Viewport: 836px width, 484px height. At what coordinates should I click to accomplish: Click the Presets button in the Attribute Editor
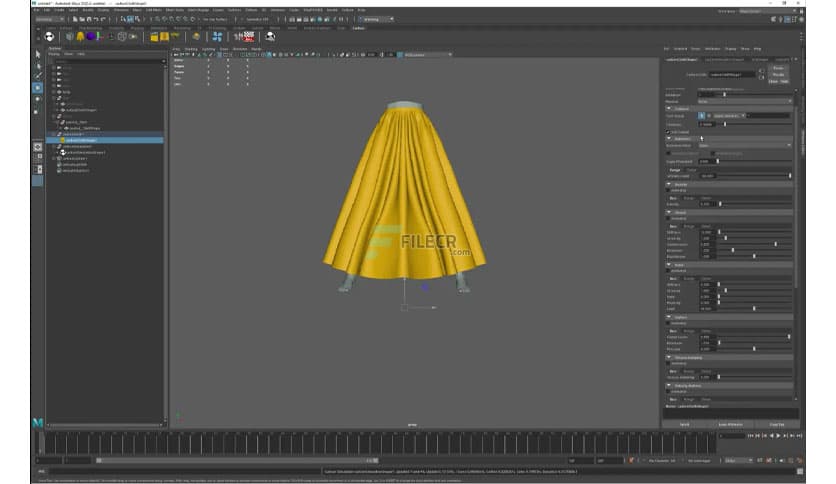(778, 75)
